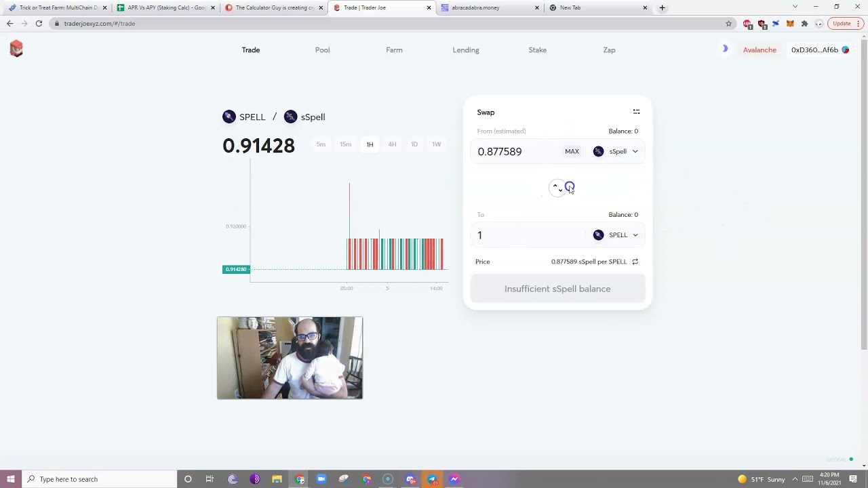Image resolution: width=868 pixels, height=488 pixels.
Task: Click the From amount input field
Action: (519, 151)
